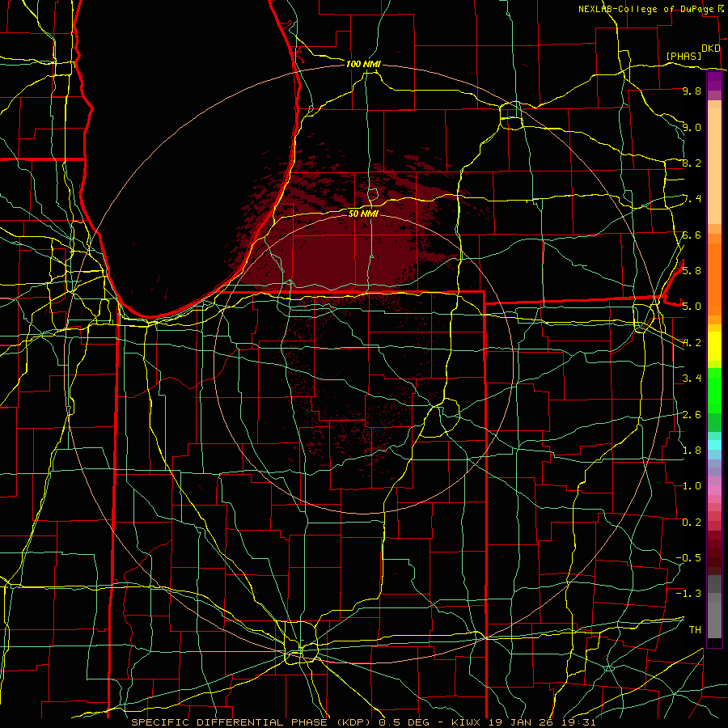The width and height of the screenshot is (728, 728).
Task: Click the 0.2 scale value
Action: point(692,522)
